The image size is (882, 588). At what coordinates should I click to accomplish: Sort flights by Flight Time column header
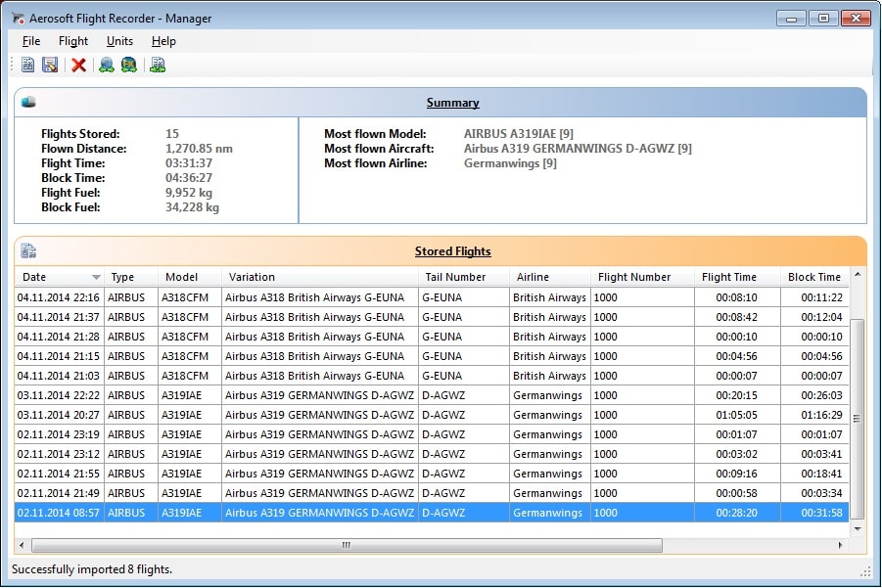pos(729,277)
